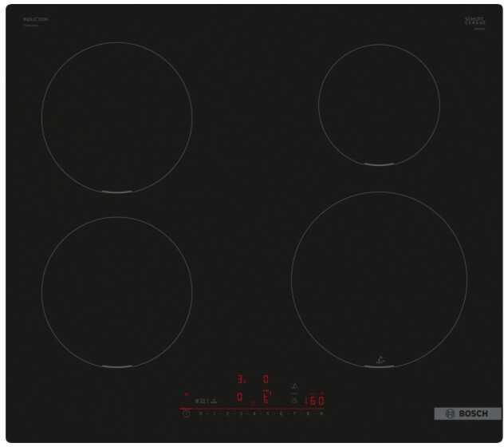Tap the timer display reading 160

pyautogui.click(x=314, y=400)
